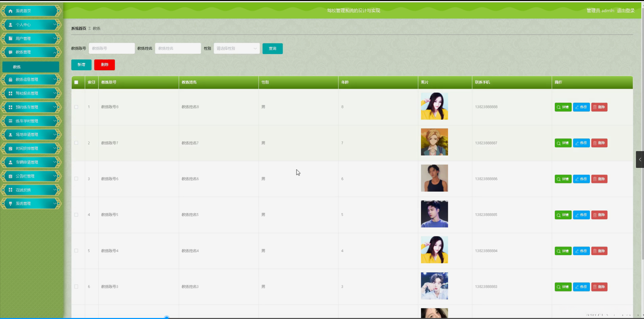Check the row checkbox for 教练账号7
Screen dimensions: 644x319
point(76,143)
